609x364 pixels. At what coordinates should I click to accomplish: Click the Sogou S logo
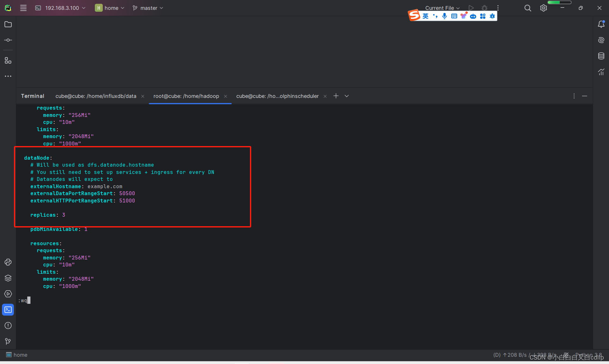point(414,15)
